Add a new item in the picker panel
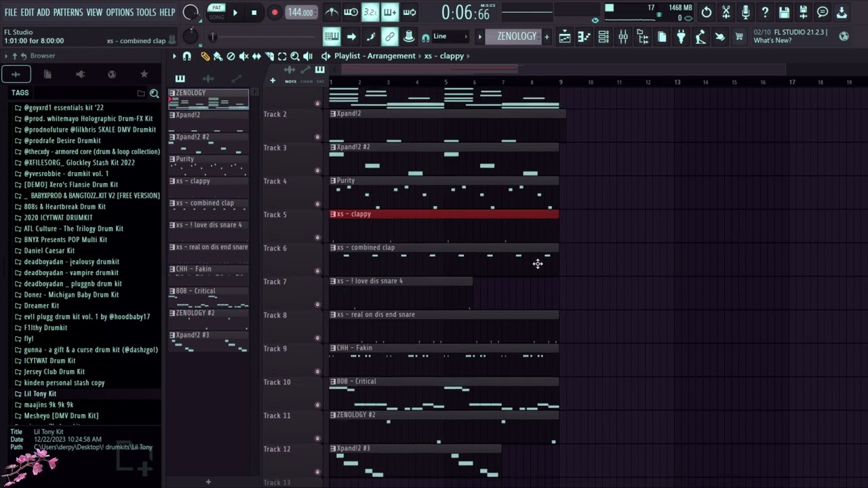The image size is (868, 488). tap(208, 482)
